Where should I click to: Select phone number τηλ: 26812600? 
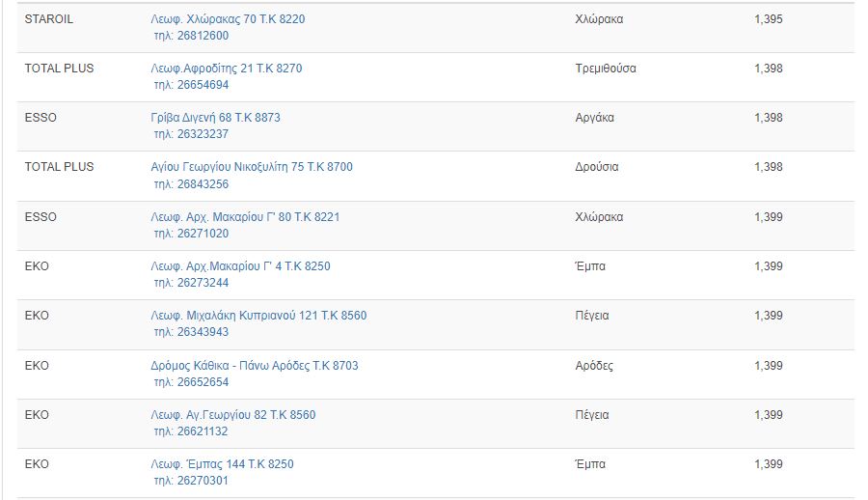click(x=191, y=36)
